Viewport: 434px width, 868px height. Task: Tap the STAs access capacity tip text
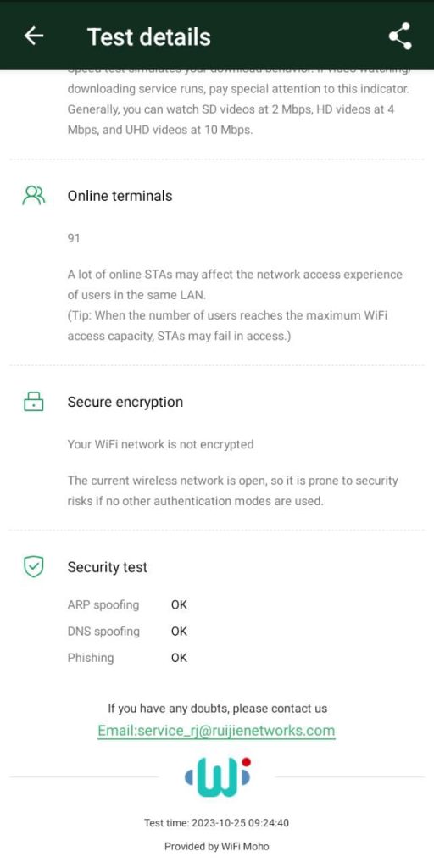[x=227, y=326]
